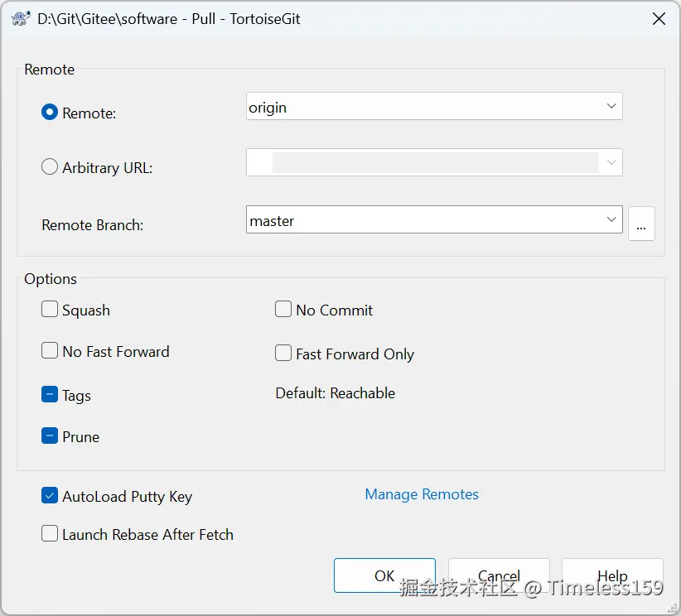Uncheck AutoLoad Putty Key
The width and height of the screenshot is (681, 616).
tap(50, 495)
